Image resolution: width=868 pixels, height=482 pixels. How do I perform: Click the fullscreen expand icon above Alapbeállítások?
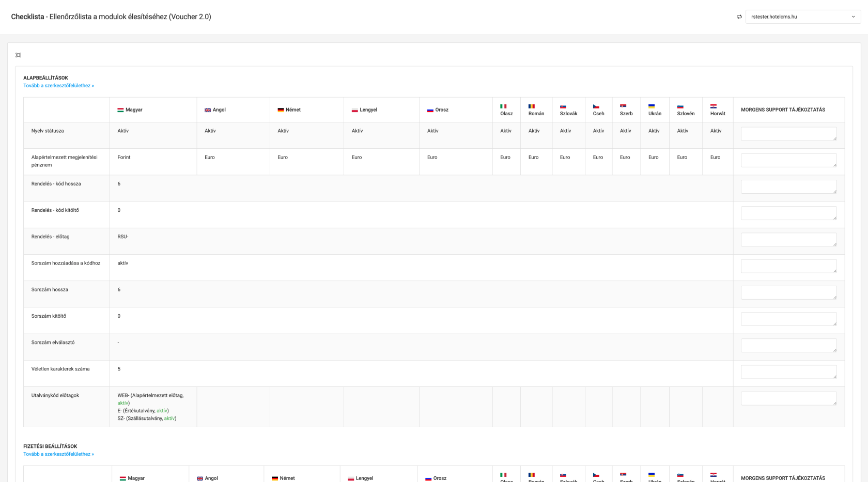(x=19, y=55)
